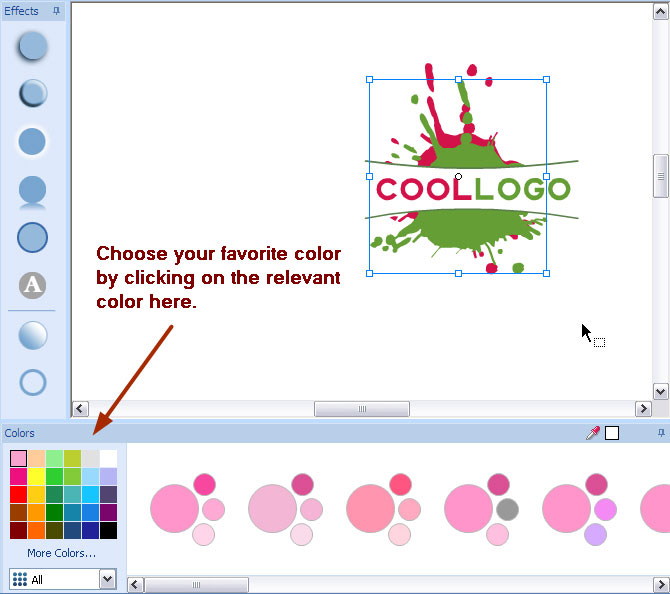Click the canvas scroll right arrow
670x594 pixels.
[x=643, y=409]
